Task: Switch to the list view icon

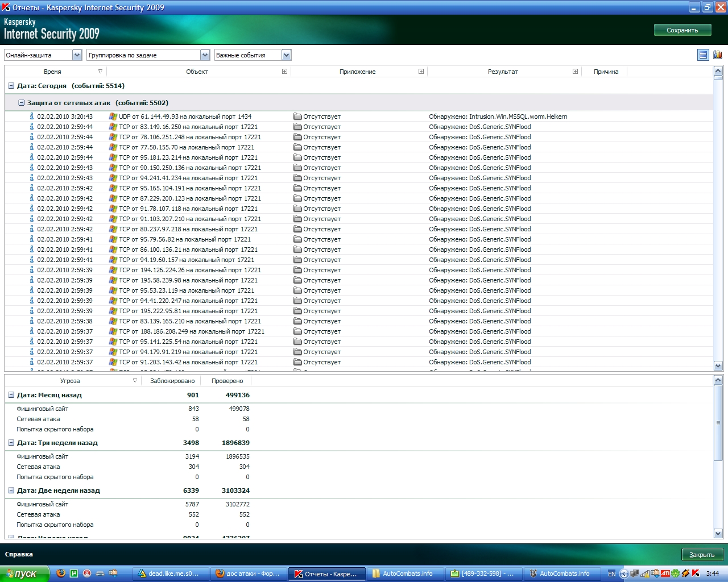Action: point(703,55)
